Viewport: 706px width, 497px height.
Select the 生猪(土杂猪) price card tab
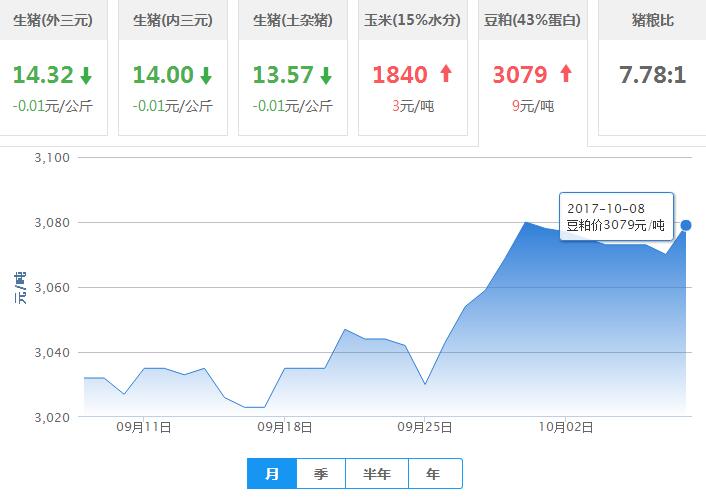click(293, 68)
